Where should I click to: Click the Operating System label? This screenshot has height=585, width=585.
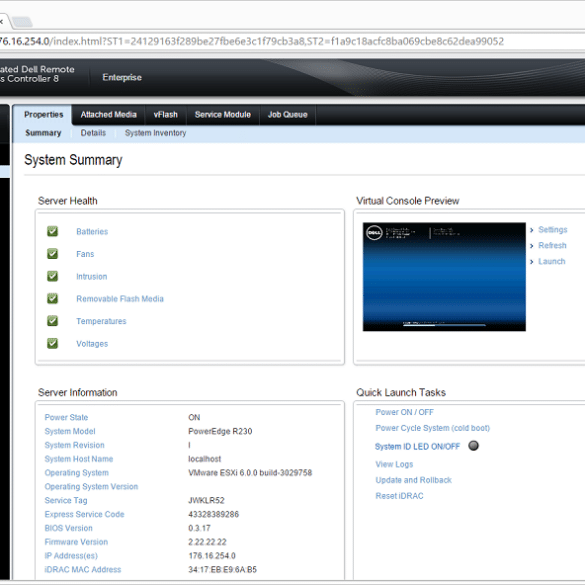pos(77,473)
